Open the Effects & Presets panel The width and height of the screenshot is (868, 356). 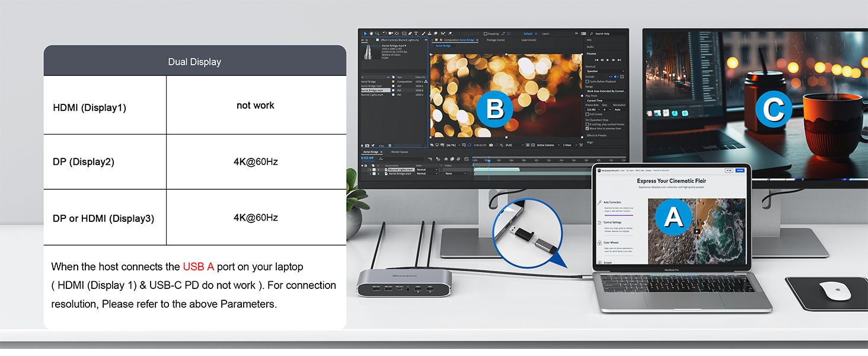tap(596, 135)
